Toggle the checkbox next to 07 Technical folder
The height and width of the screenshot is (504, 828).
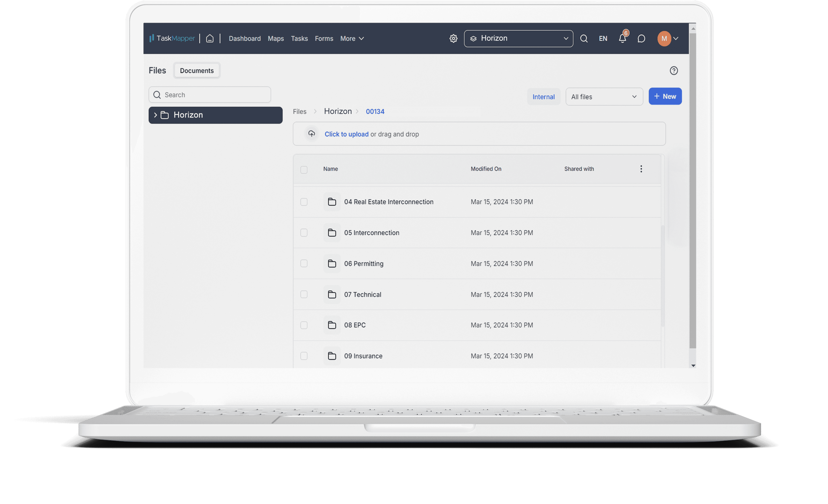(x=304, y=294)
